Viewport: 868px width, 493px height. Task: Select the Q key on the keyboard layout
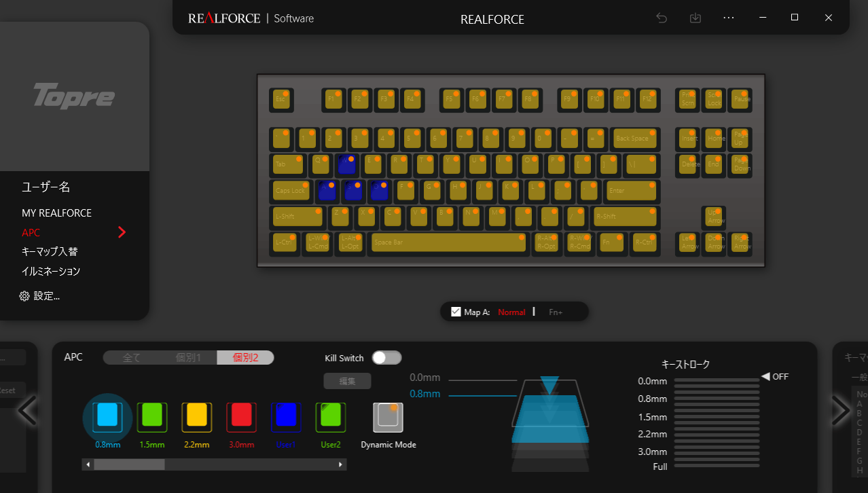pos(321,164)
